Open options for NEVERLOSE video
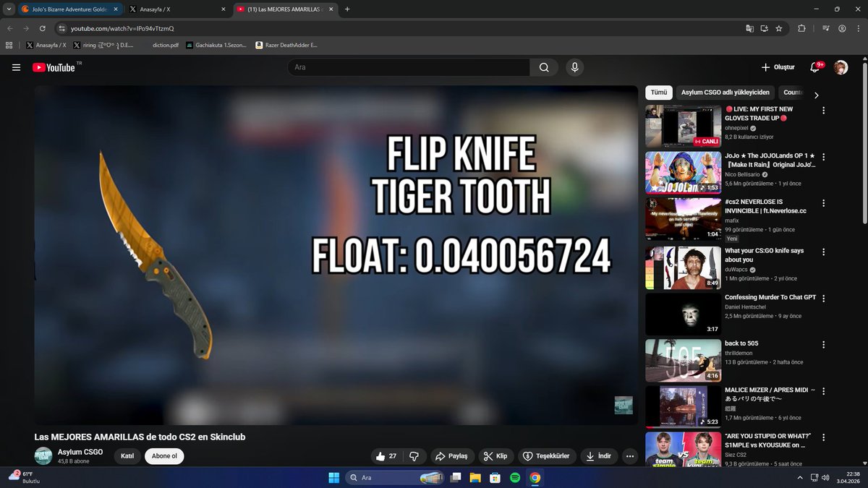 point(823,203)
